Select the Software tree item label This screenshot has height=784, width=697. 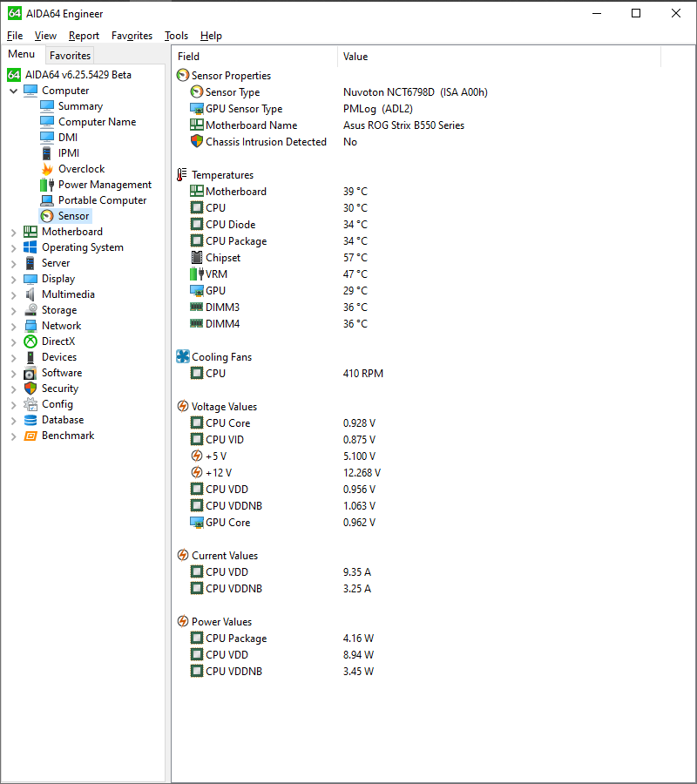pos(62,373)
